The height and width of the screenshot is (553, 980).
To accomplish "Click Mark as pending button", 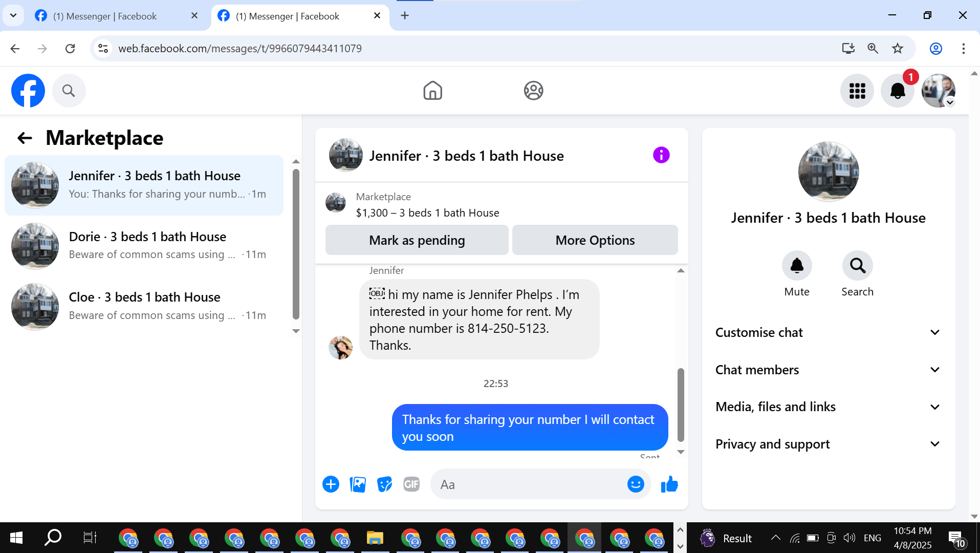I will (417, 240).
